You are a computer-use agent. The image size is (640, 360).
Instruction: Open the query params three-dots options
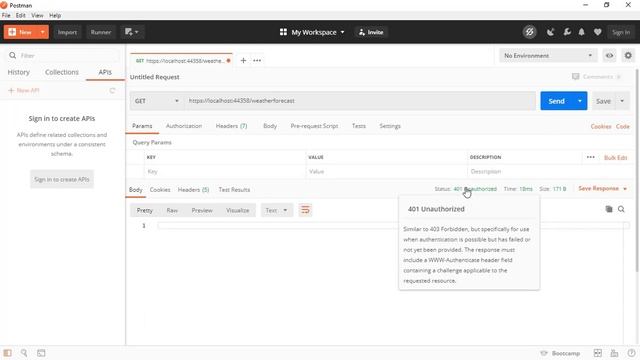point(591,157)
